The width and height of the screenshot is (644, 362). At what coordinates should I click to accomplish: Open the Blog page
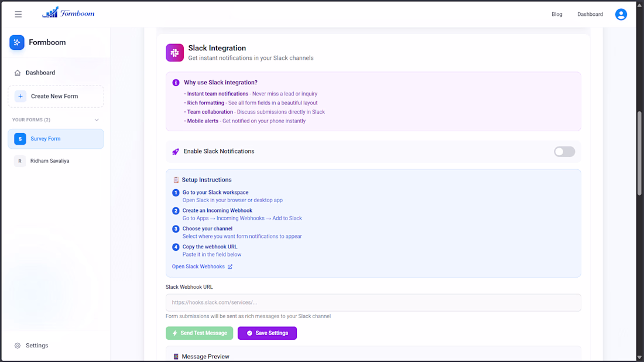(557, 15)
